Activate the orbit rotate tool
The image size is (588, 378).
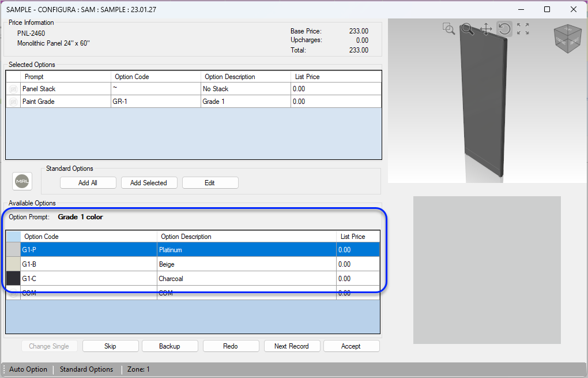tap(503, 29)
